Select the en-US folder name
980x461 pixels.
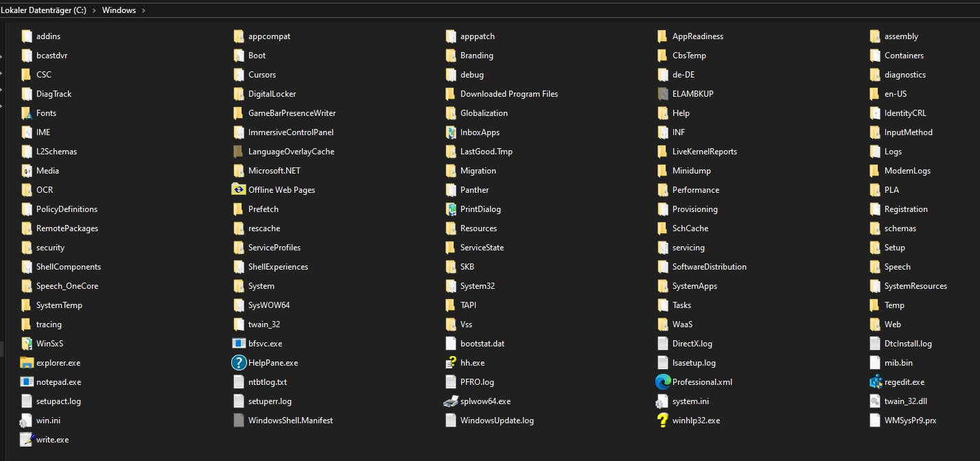coord(896,94)
